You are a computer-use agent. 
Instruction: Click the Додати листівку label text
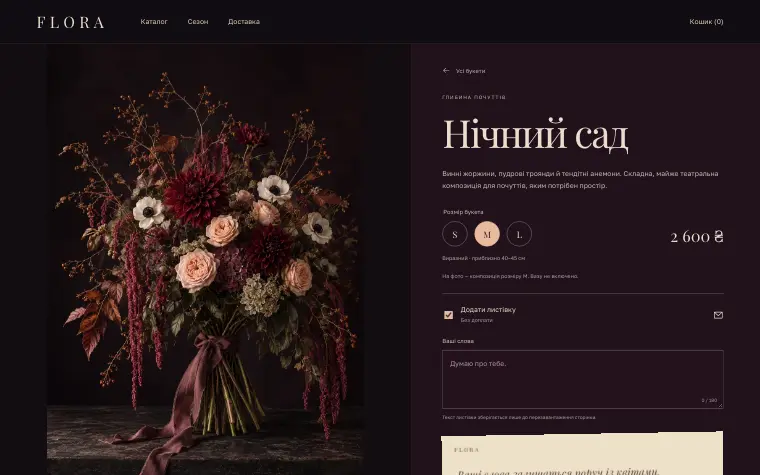tap(488, 310)
